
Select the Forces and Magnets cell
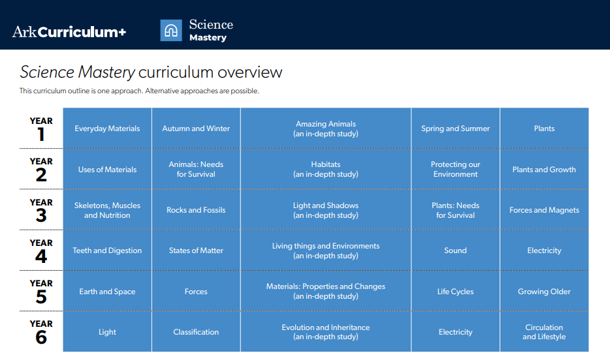click(x=544, y=210)
